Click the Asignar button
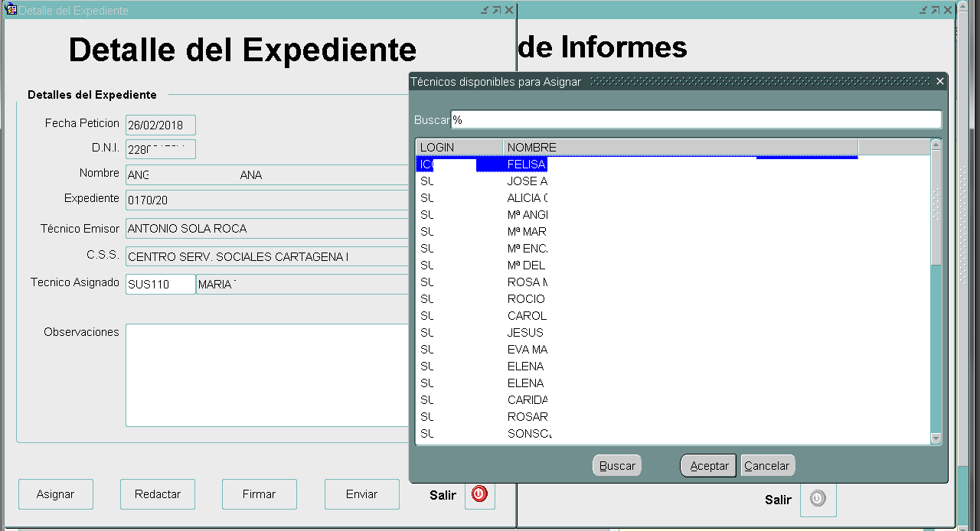The height and width of the screenshot is (531, 980). [x=56, y=494]
